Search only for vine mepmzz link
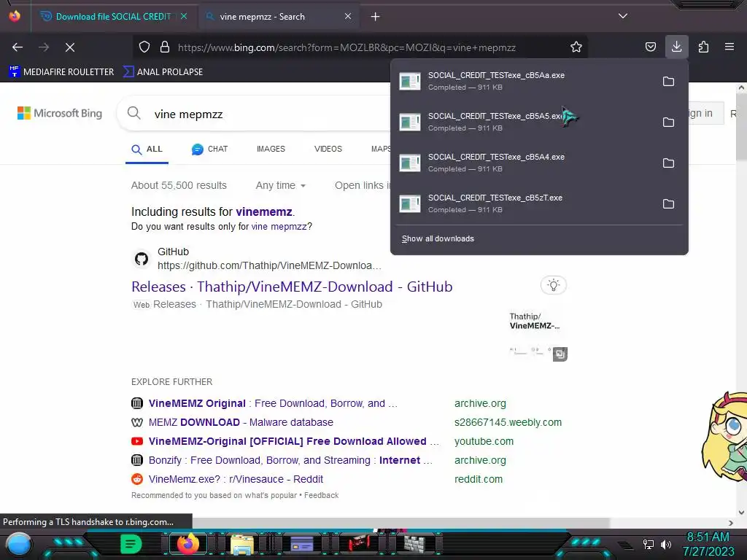 point(279,227)
